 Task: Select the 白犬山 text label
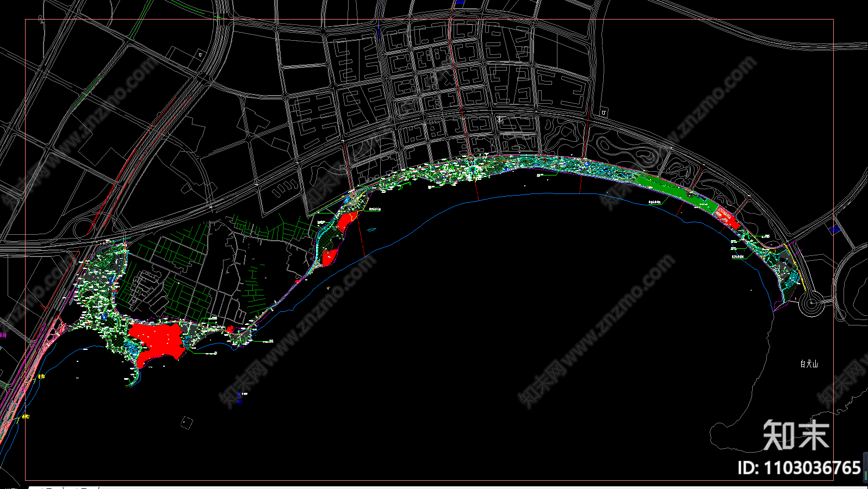click(809, 364)
